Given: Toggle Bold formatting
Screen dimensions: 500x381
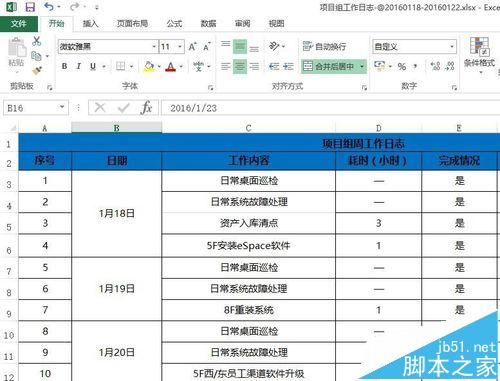Looking at the screenshot, I should tap(65, 66).
